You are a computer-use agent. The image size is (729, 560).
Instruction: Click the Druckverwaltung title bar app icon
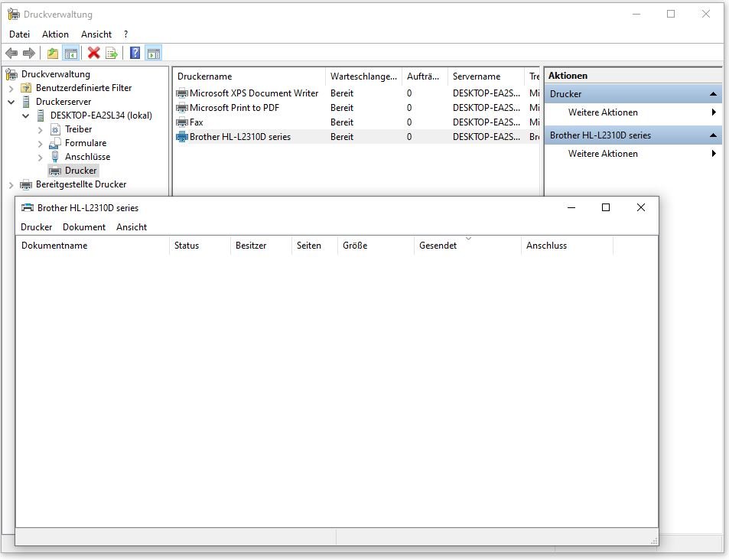pos(14,15)
